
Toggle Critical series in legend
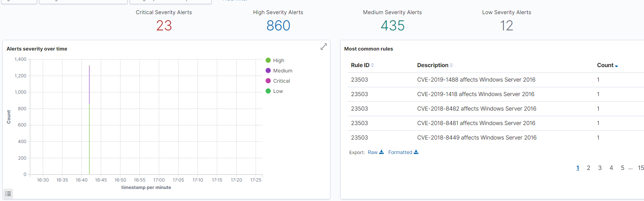278,81
